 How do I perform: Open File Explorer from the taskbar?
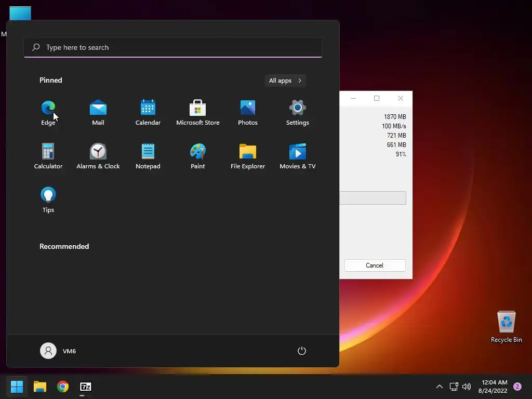pyautogui.click(x=39, y=387)
